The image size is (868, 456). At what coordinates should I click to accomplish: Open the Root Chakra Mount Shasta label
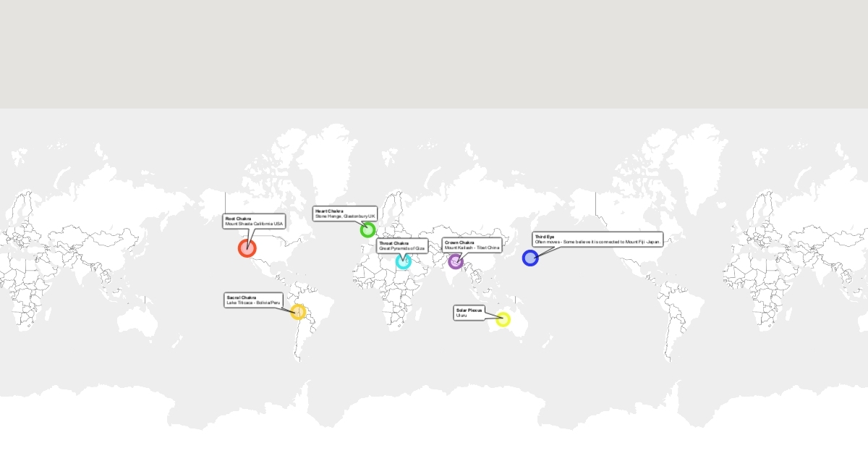(x=254, y=221)
